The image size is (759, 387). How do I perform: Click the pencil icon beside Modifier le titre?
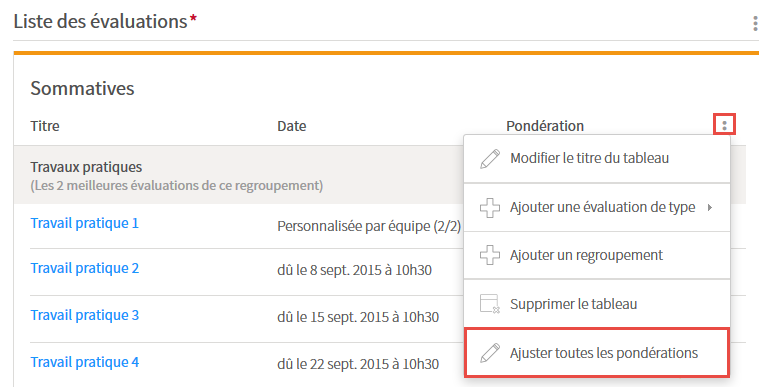490,159
